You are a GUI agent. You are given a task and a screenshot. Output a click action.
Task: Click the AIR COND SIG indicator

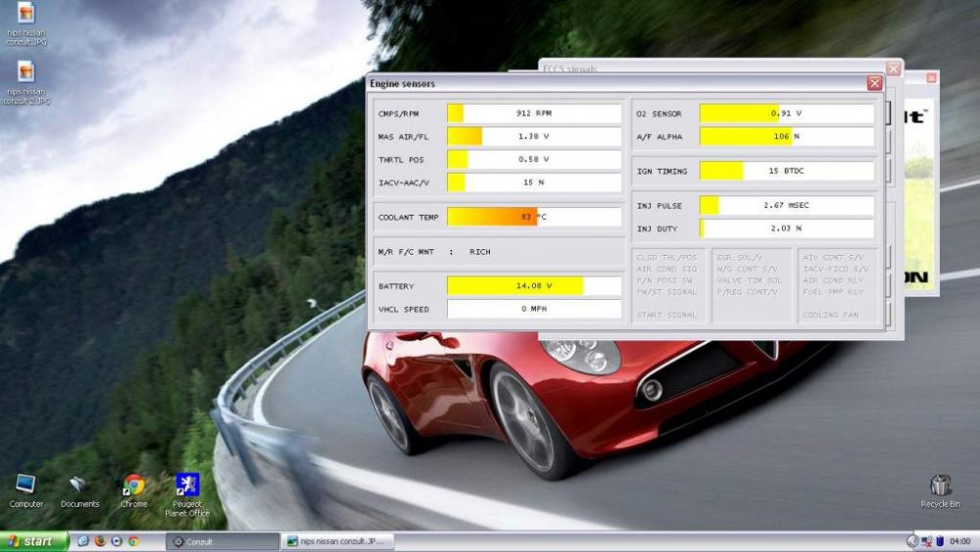pyautogui.click(x=666, y=268)
